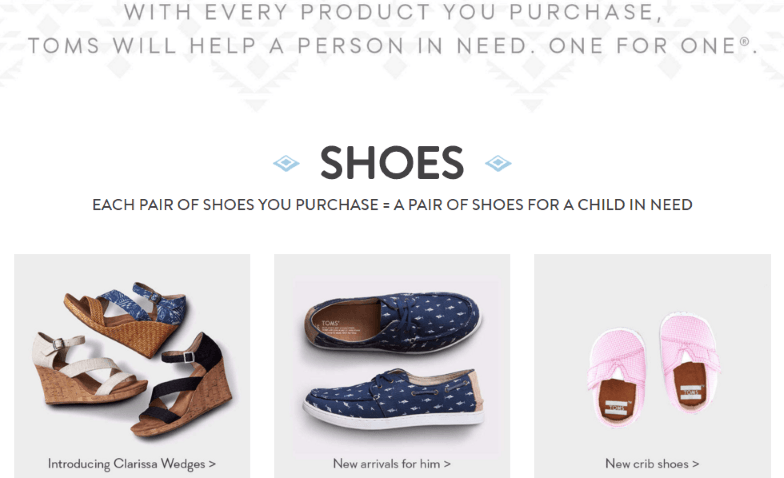Click the blue diamond icon left of SHOES
This screenshot has width=784, height=478.
[286, 163]
